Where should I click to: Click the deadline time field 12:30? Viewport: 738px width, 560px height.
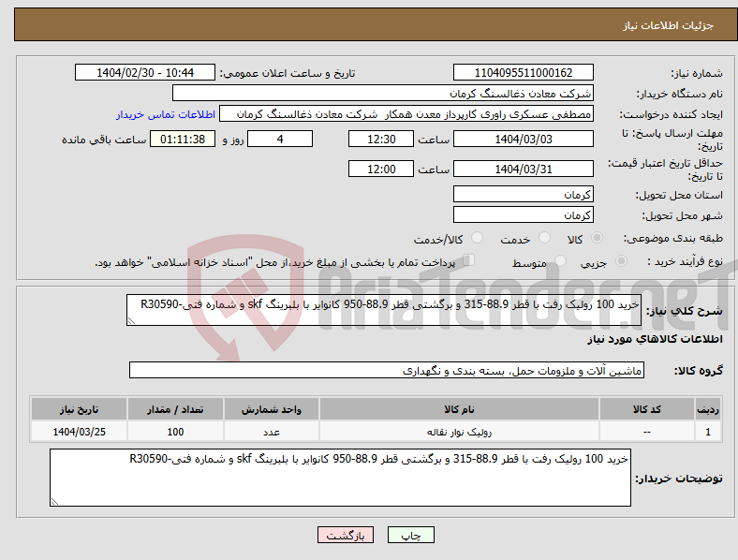click(381, 140)
